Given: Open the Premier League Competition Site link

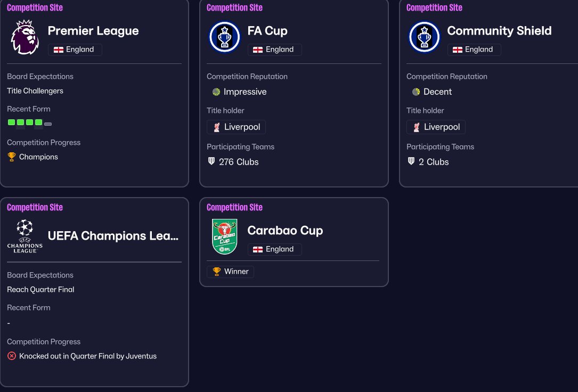Looking at the screenshot, I should [x=35, y=7].
